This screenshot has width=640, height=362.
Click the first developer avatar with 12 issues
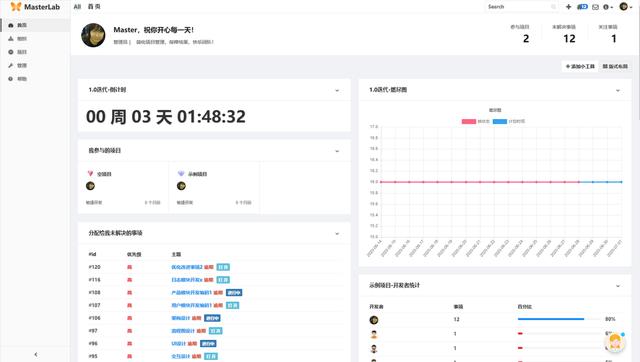click(373, 320)
